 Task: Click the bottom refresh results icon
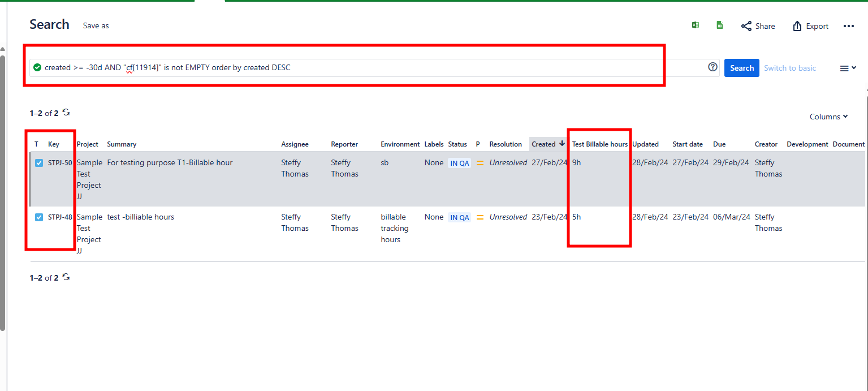click(66, 277)
